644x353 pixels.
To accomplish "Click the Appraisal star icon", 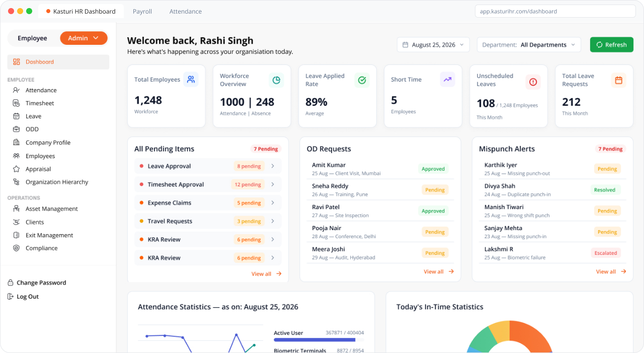I will (x=17, y=169).
